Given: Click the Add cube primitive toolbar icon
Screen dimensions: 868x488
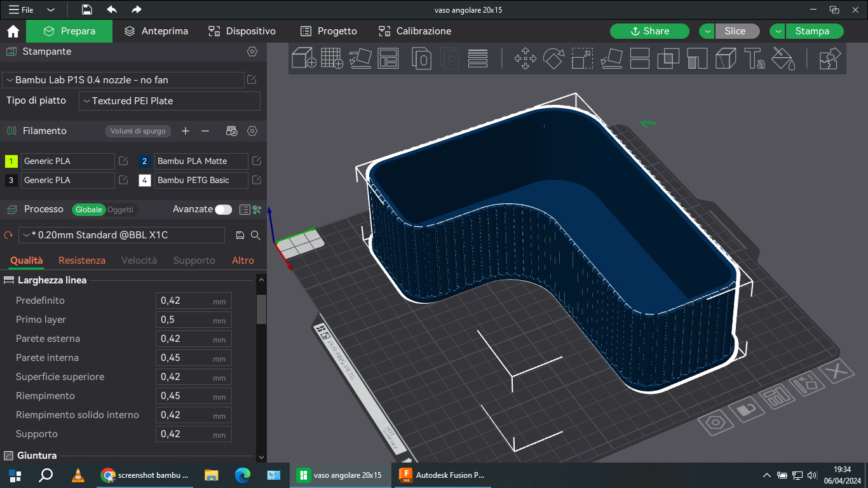Looking at the screenshot, I should pyautogui.click(x=304, y=58).
